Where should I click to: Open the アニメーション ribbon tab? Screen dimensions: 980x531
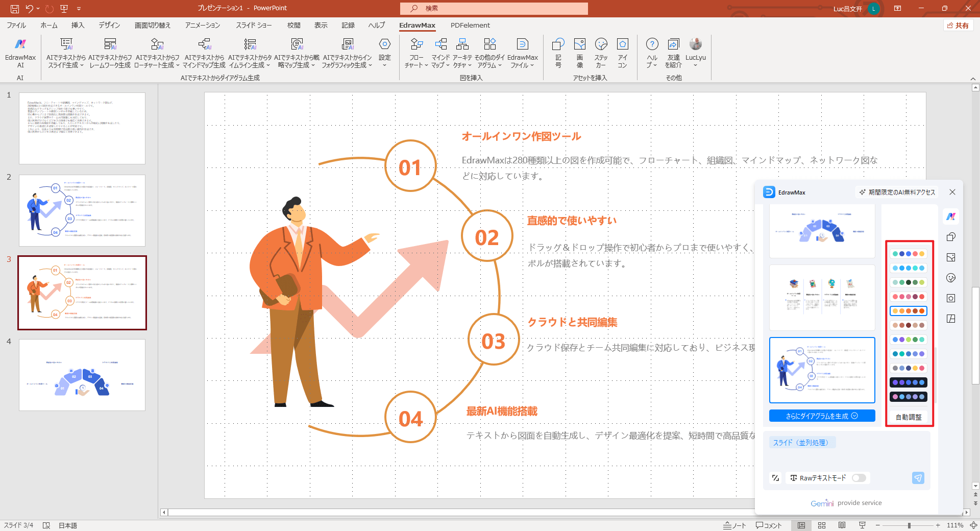202,25
